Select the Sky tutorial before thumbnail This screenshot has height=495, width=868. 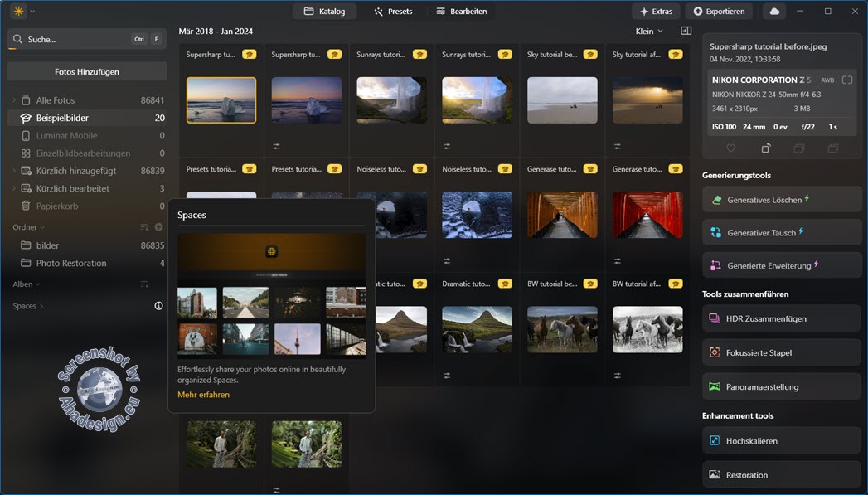pos(562,99)
